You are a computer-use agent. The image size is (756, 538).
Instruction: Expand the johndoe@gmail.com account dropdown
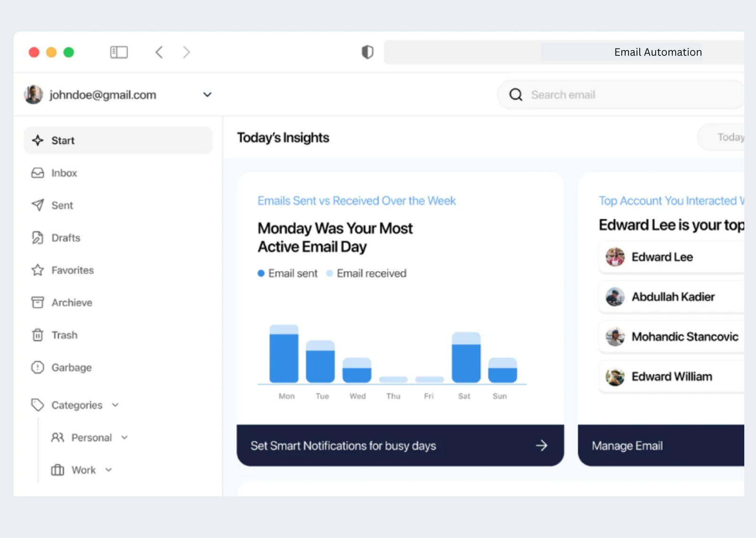(207, 95)
